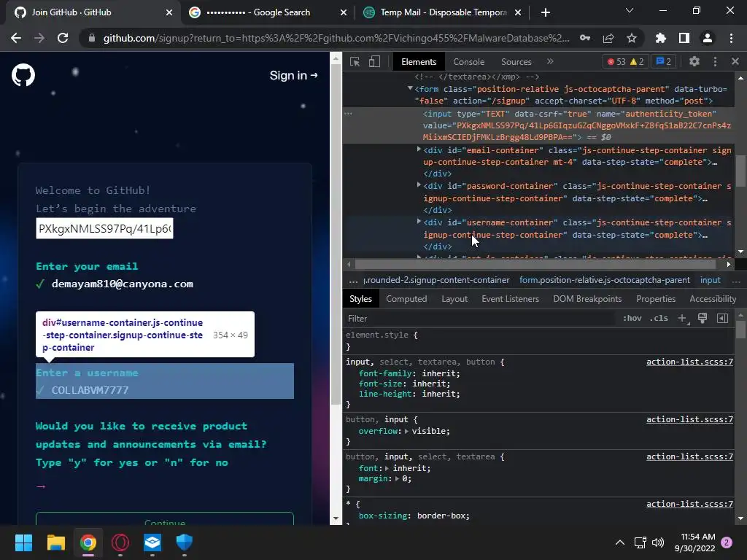Expand the email-container div node

click(x=419, y=149)
